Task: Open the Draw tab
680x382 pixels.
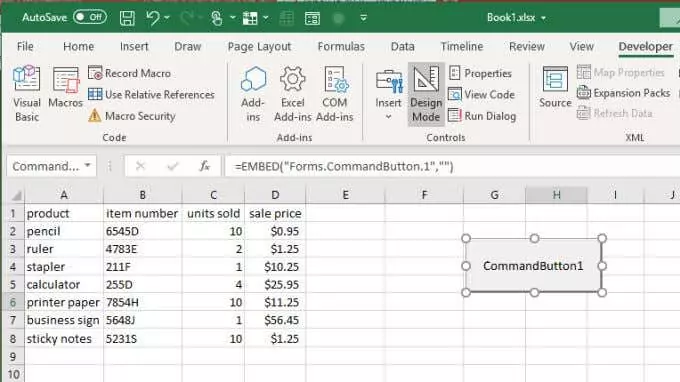Action: (187, 46)
